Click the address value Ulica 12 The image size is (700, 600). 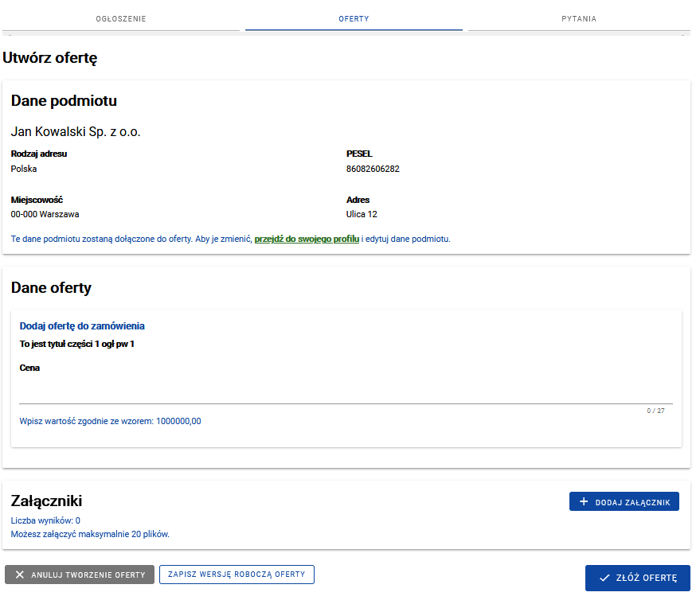[362, 214]
